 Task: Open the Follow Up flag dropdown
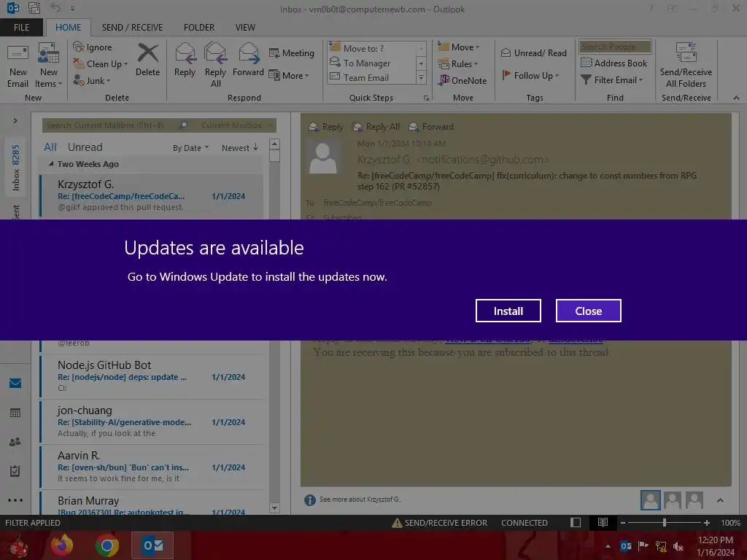click(530, 75)
